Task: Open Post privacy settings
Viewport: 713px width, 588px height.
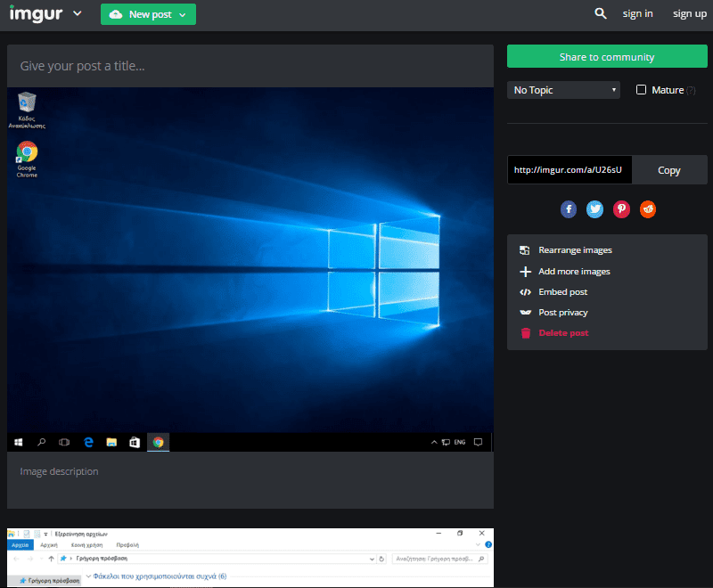Action: [x=553, y=313]
